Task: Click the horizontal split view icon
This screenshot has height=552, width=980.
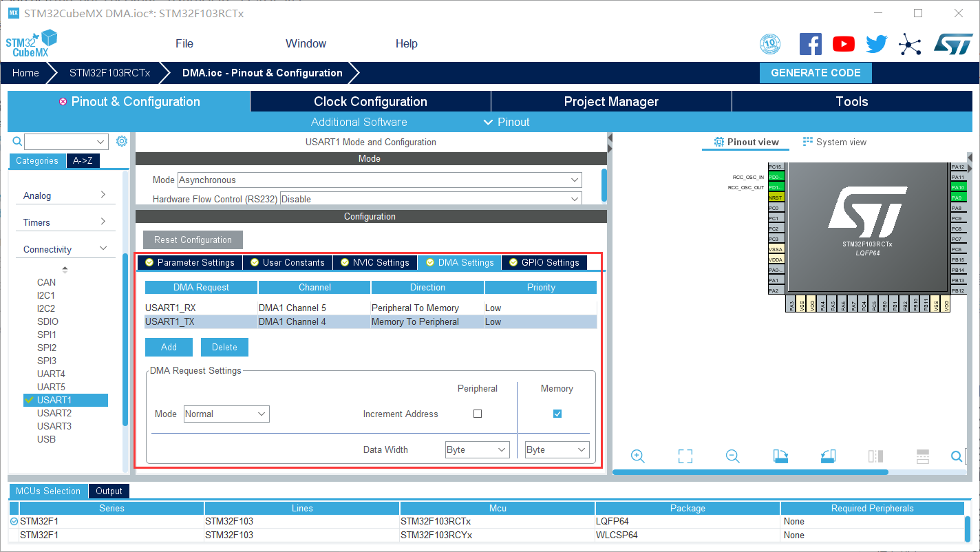Action: (x=923, y=456)
